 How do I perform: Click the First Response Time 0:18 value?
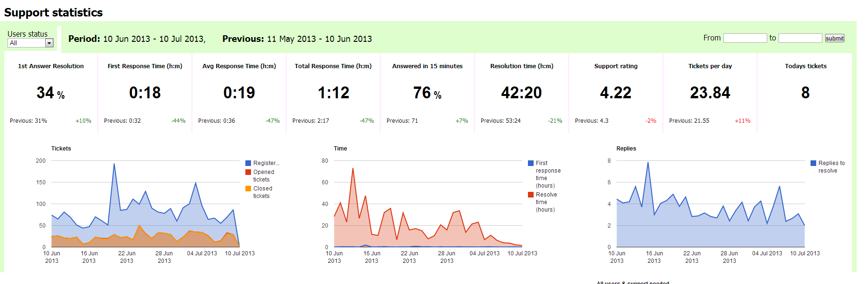coord(145,93)
